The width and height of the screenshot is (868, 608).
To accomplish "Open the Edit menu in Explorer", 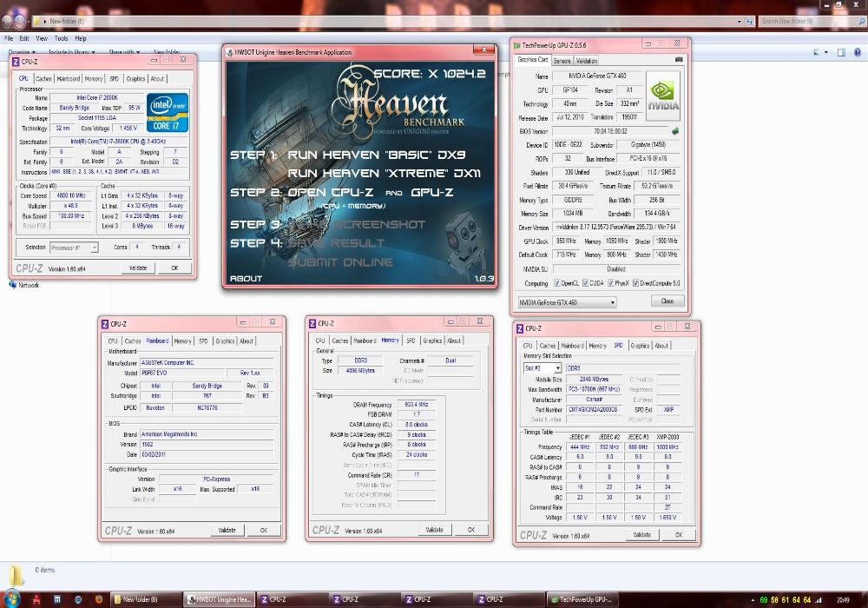I will pos(24,38).
